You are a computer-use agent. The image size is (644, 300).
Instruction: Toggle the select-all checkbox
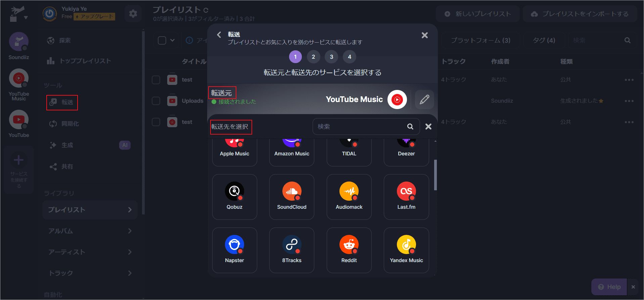[x=162, y=40]
